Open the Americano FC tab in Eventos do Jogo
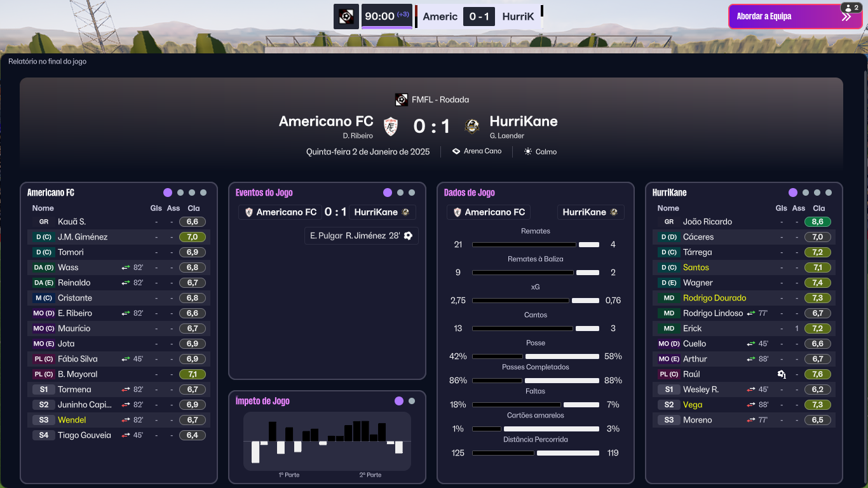868x488 pixels. 280,212
